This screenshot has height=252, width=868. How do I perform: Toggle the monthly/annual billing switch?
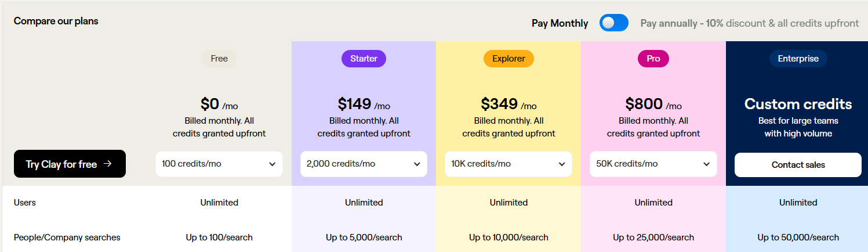click(x=614, y=23)
